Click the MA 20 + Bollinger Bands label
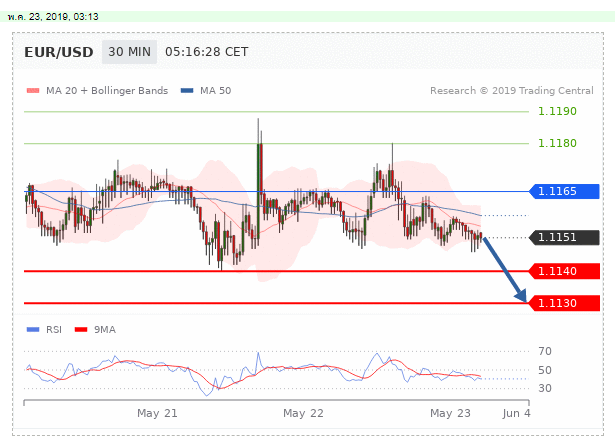Viewport: 615px width, 446px height. click(x=107, y=91)
